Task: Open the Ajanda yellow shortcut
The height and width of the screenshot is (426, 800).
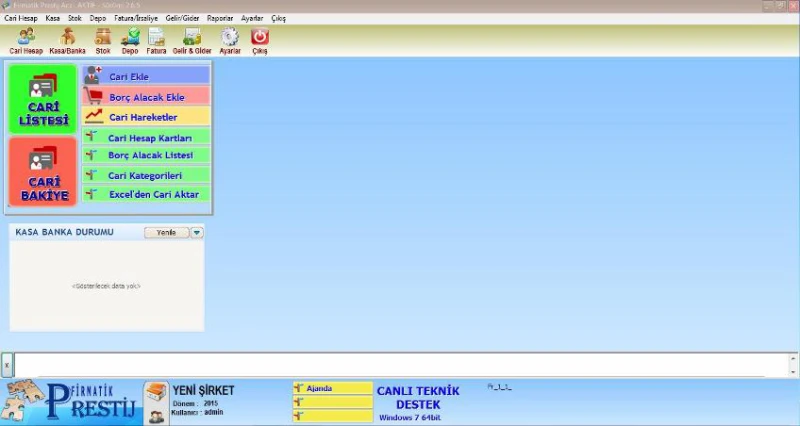Action: (x=333, y=388)
